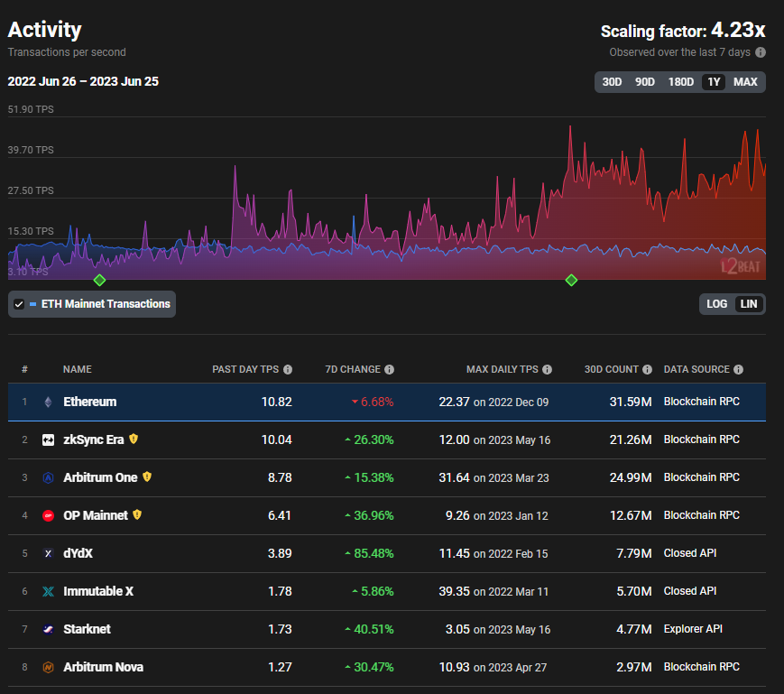
Task: Open the zkSync Era project link
Action: pyautogui.click(x=94, y=440)
